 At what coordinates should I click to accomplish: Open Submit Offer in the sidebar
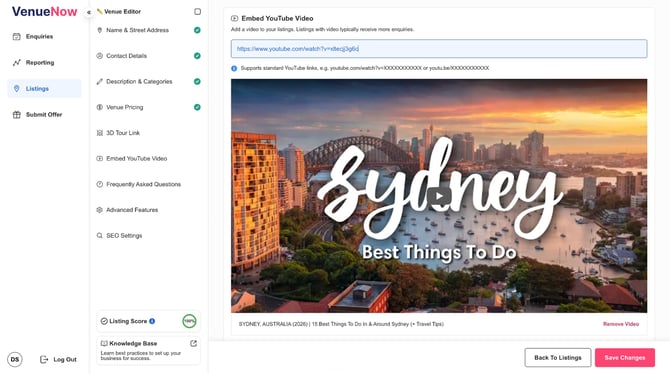point(44,115)
